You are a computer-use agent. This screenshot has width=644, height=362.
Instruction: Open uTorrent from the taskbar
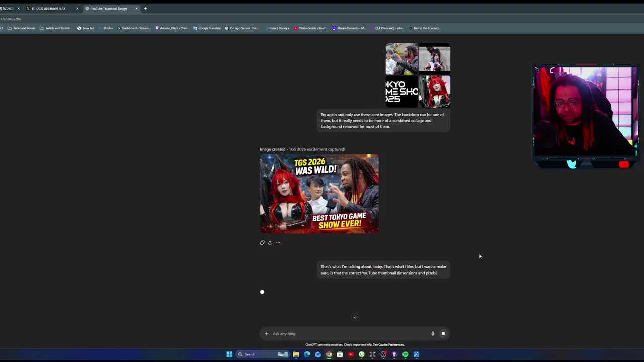(362, 354)
